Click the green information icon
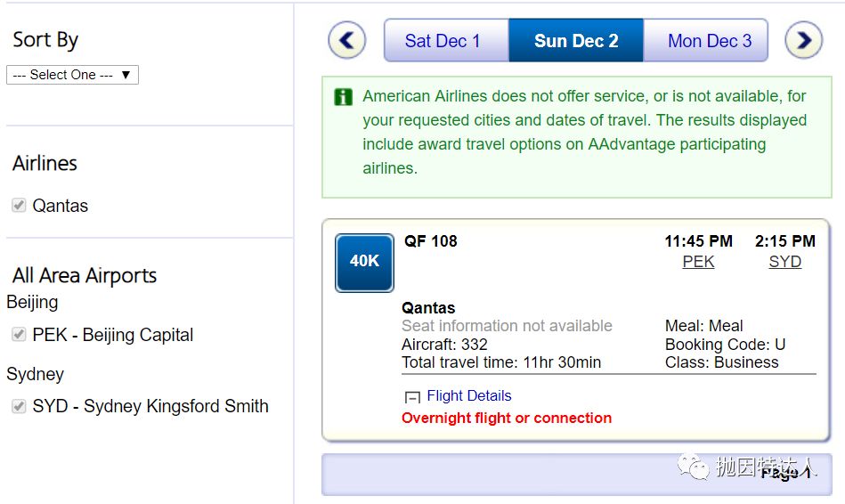 click(343, 97)
